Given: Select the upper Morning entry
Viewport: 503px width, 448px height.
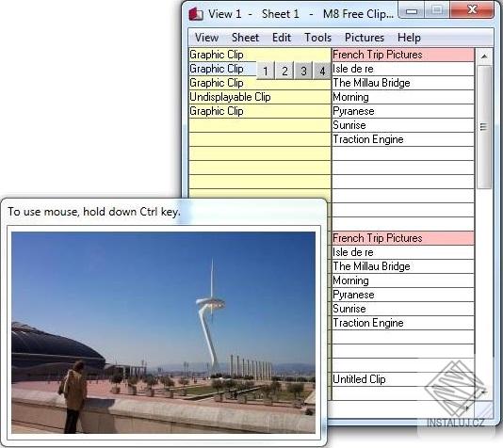Looking at the screenshot, I should 403,97.
